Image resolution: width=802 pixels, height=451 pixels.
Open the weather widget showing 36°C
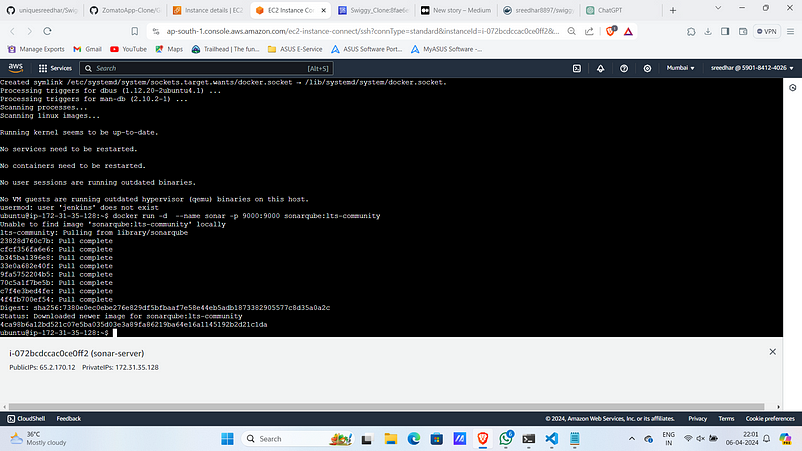click(39, 439)
